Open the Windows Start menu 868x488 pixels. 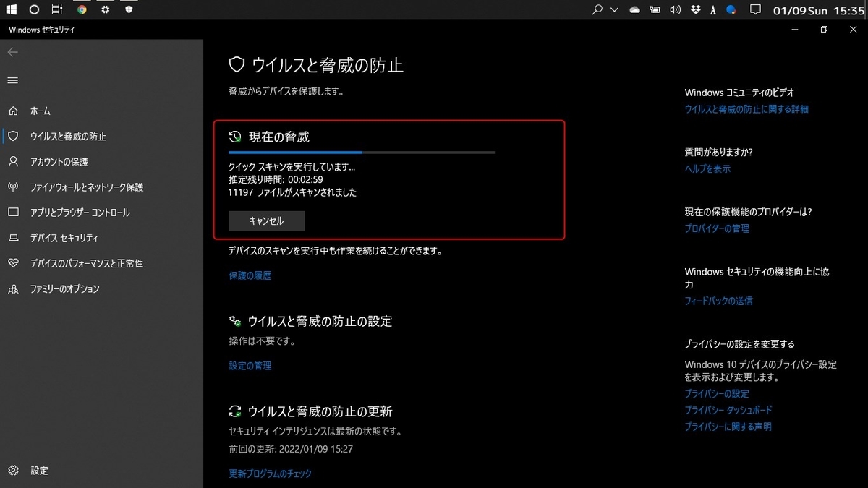(12, 10)
